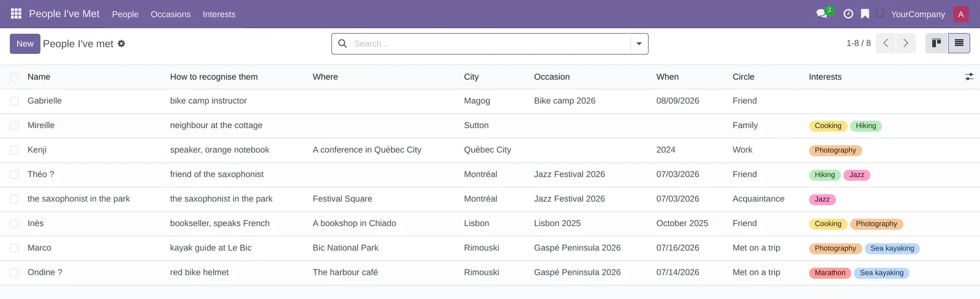Click the bookmark icon in top bar
980x299 pixels.
pos(865,13)
